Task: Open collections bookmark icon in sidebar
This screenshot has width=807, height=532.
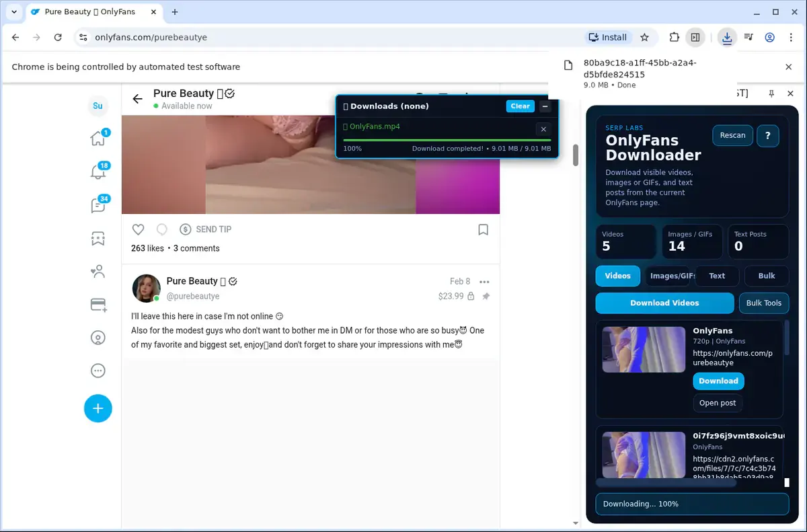Action: 98,238
